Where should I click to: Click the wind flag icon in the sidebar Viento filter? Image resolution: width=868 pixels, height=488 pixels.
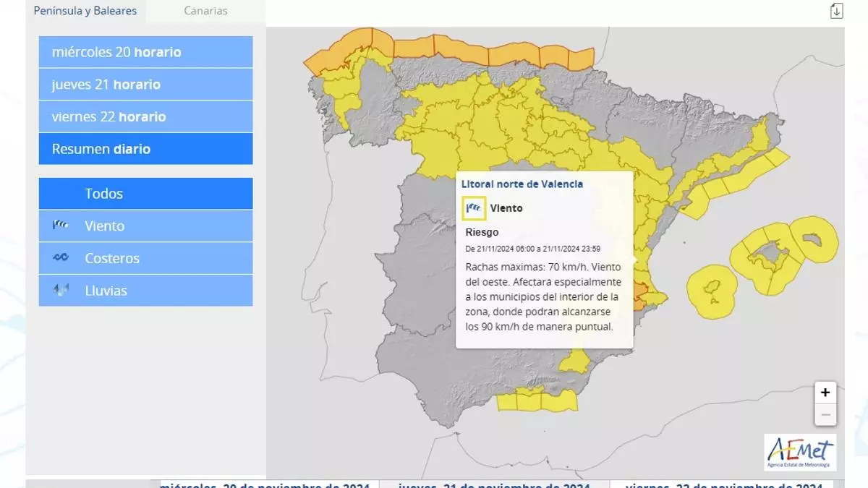[61, 226]
